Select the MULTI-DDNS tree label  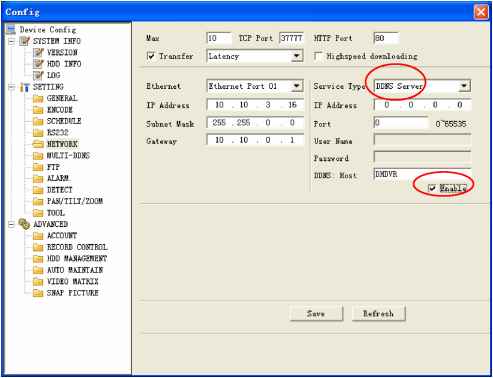coord(68,156)
